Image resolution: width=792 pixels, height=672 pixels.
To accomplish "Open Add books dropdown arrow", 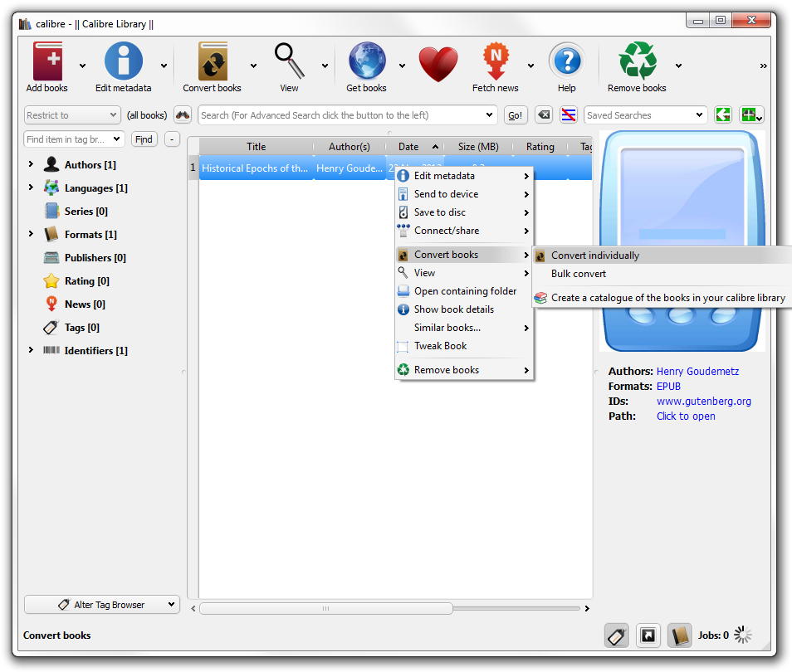I will (x=82, y=66).
